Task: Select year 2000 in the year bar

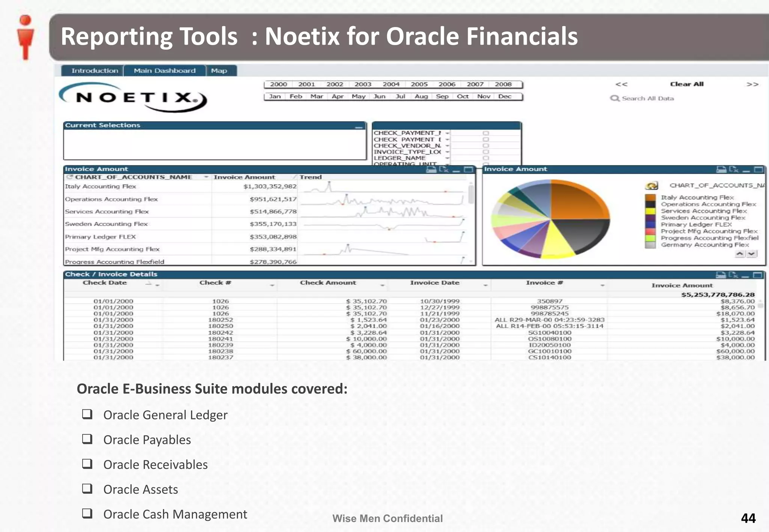Action: coord(279,84)
